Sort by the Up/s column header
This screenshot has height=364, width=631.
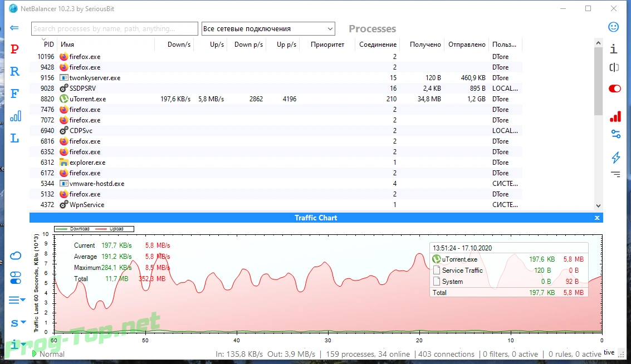pos(217,44)
